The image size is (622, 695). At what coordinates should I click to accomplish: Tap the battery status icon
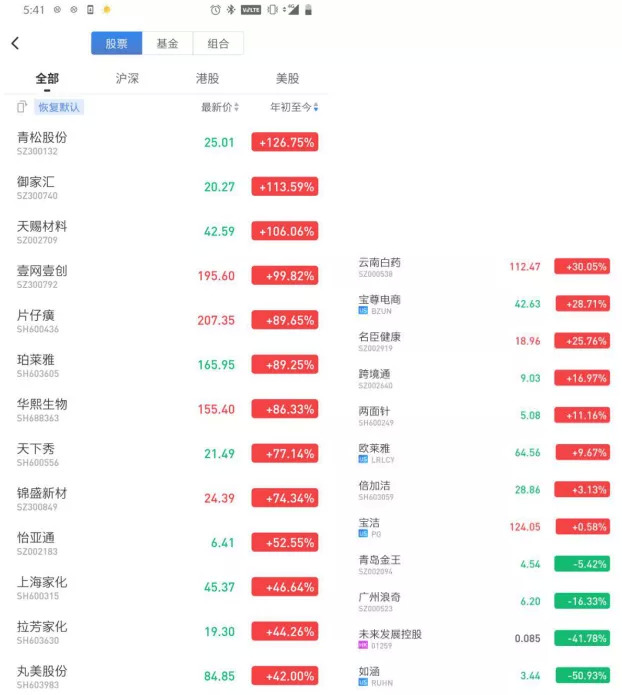pos(309,10)
